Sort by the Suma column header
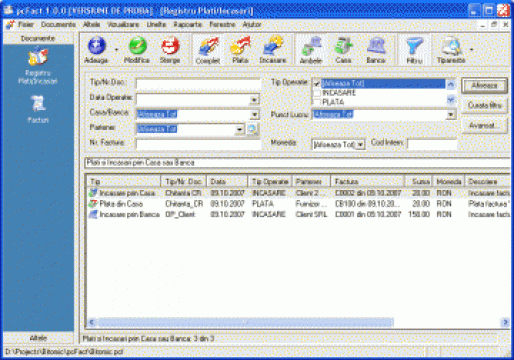The height and width of the screenshot is (360, 514). pos(418,181)
